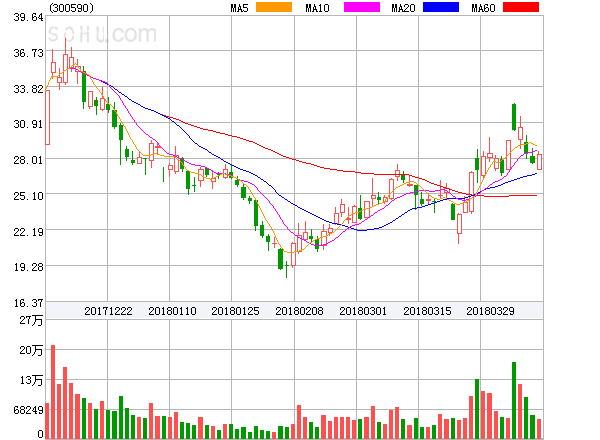Select the 20180208 date label
600x440 pixels.
(x=299, y=311)
